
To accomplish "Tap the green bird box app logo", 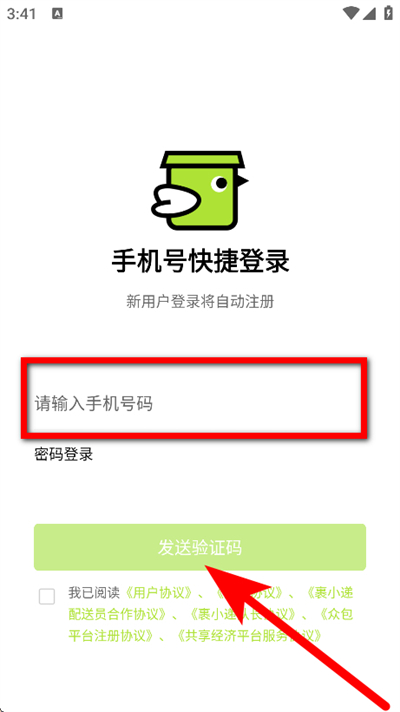I will (x=200, y=191).
